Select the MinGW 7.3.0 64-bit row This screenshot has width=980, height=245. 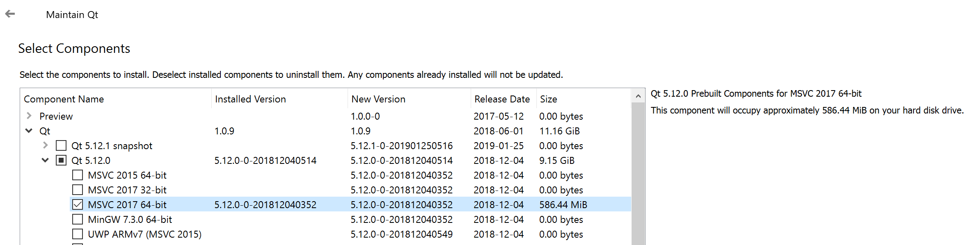pyautogui.click(x=130, y=220)
